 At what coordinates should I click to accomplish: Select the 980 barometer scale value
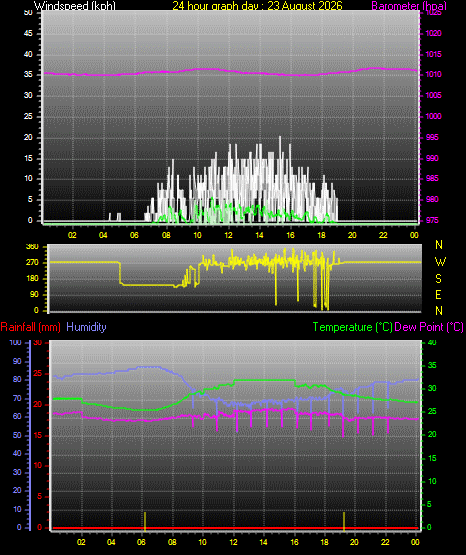tap(432, 199)
